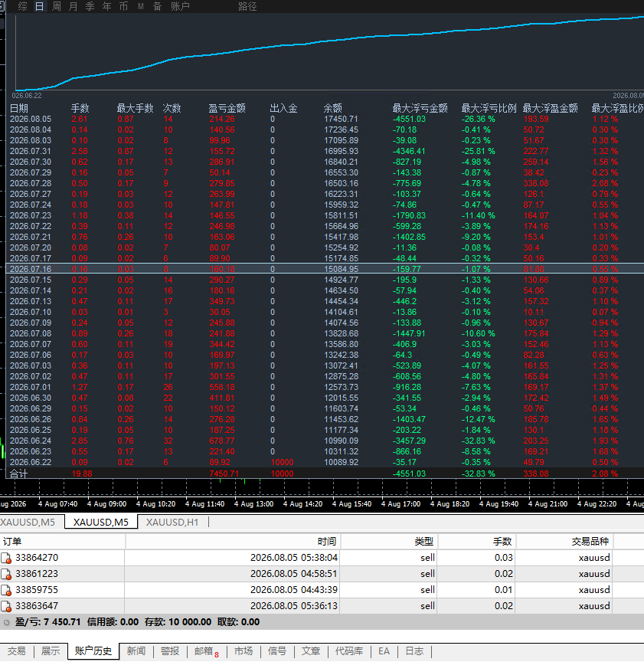The height and width of the screenshot is (662, 644).
Task: Switch to the 文章 articles tab
Action: pos(311,651)
